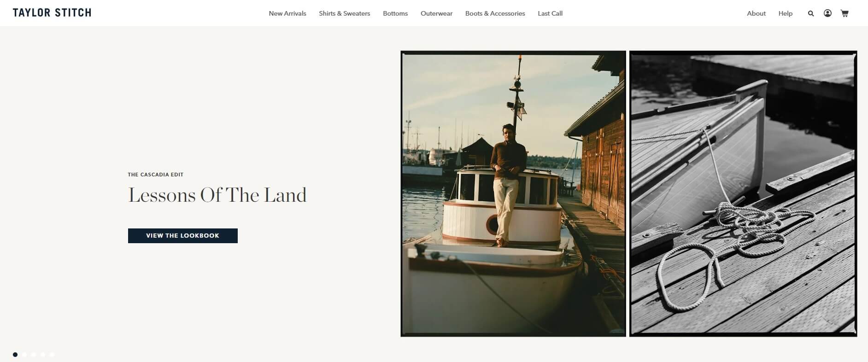Screen dimensions: 868x362
Task: Click the black-and-white rope dock photo
Action: 743,193
